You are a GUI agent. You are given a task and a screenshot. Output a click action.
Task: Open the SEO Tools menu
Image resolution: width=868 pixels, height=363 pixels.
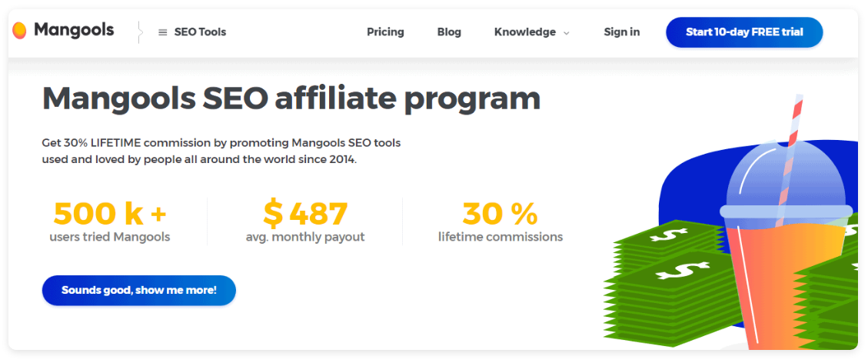(x=192, y=32)
